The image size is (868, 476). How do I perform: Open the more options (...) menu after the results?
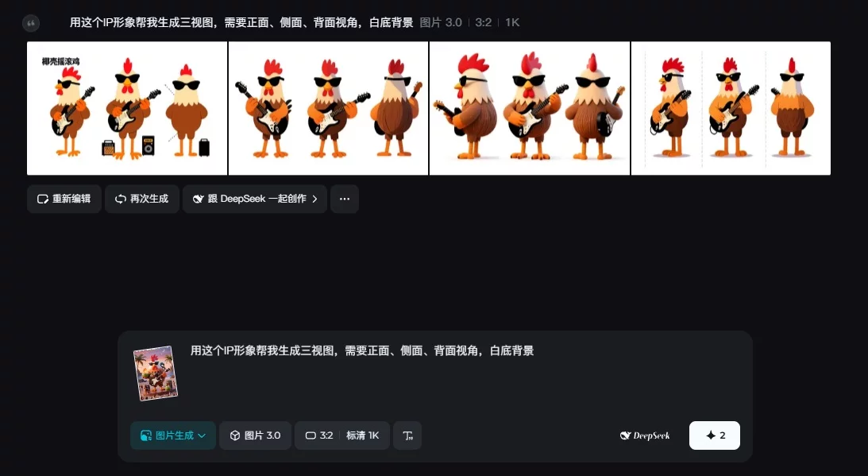(344, 199)
